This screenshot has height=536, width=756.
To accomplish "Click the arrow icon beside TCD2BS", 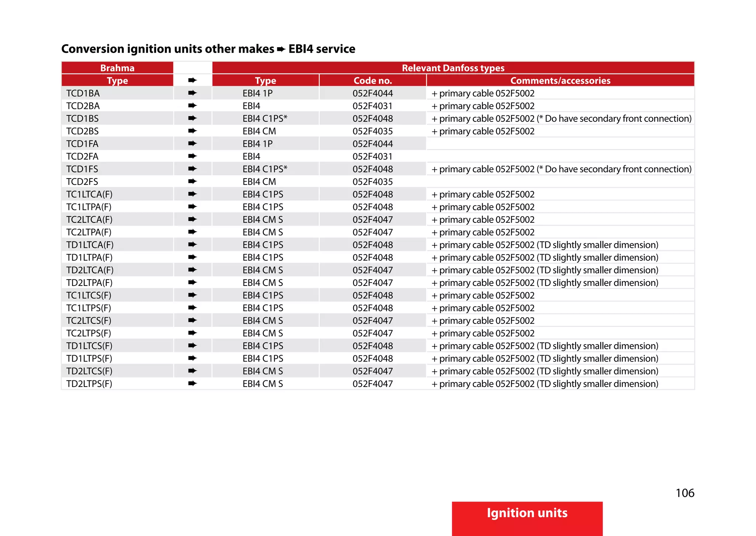I will (192, 131).
